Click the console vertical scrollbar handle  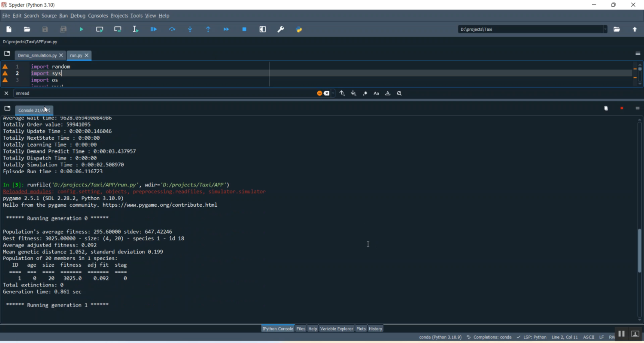[x=640, y=251]
